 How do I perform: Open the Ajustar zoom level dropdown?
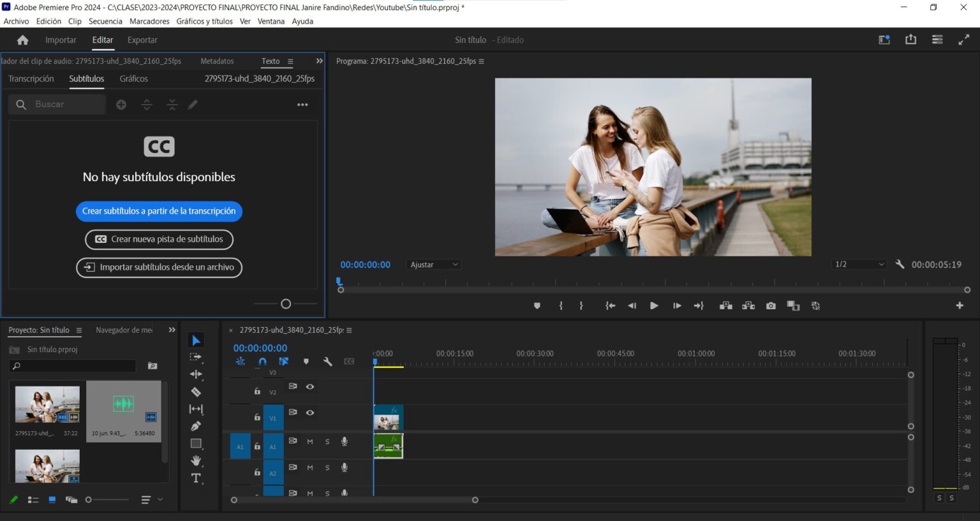pyautogui.click(x=434, y=265)
